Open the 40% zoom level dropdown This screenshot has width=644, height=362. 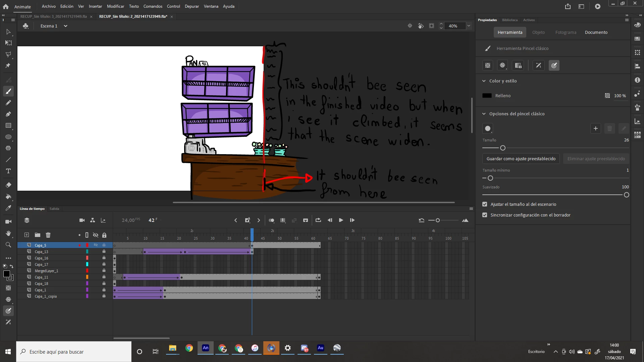point(469,26)
